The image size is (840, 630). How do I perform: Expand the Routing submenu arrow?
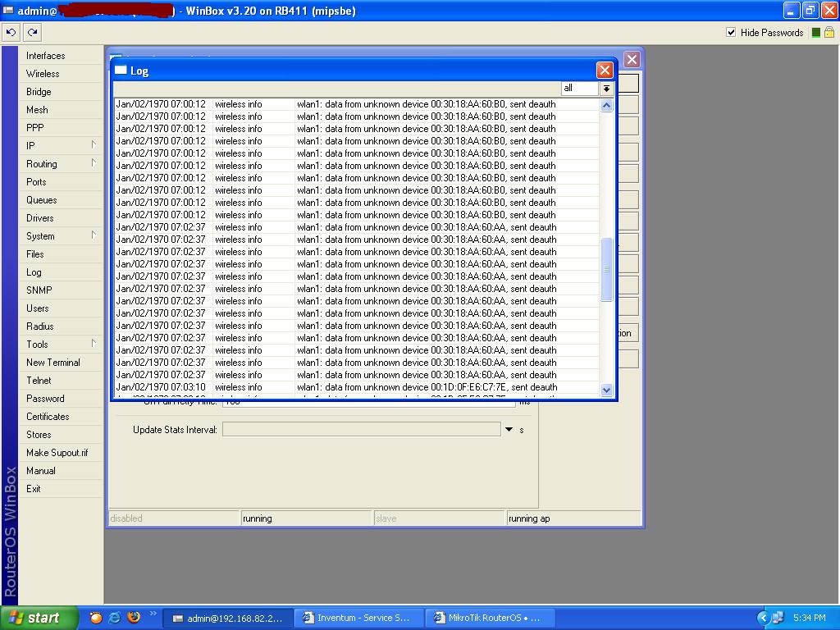click(x=94, y=163)
